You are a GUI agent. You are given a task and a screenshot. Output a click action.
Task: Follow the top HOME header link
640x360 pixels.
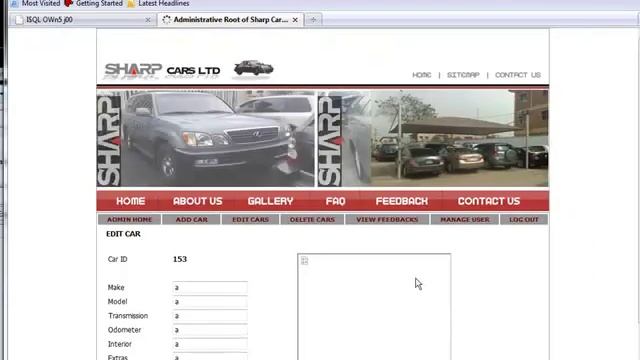[x=422, y=75]
